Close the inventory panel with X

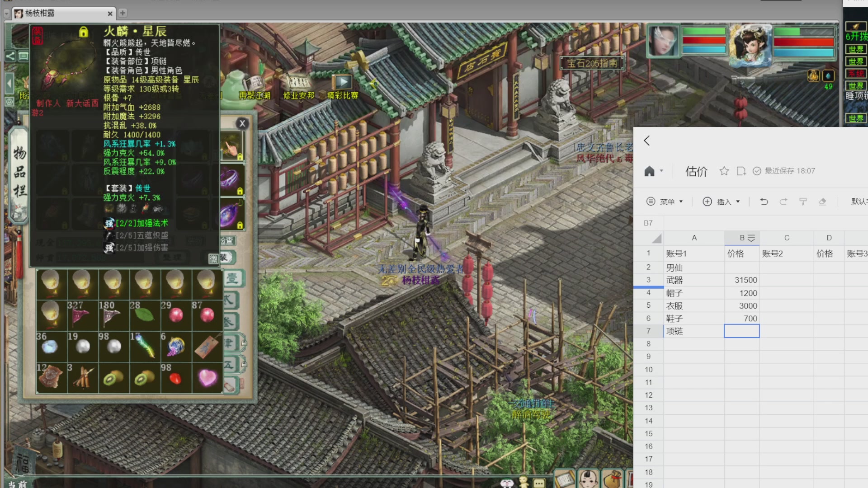pyautogui.click(x=242, y=123)
